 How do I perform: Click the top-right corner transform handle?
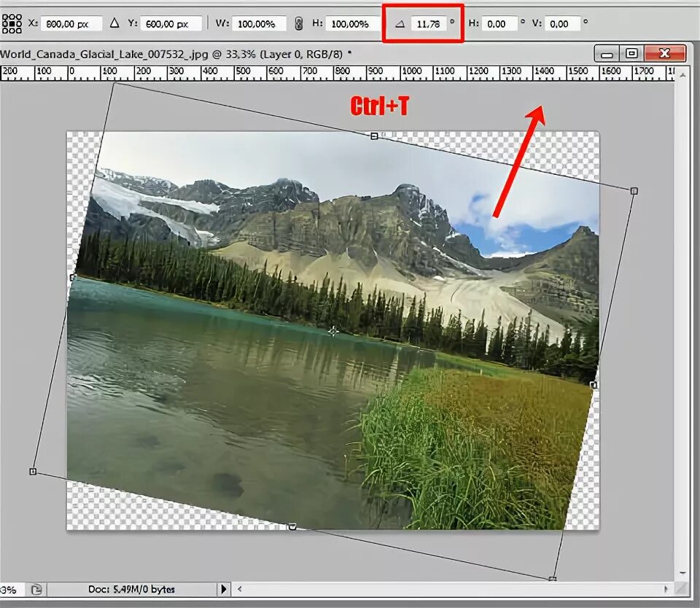click(x=634, y=191)
